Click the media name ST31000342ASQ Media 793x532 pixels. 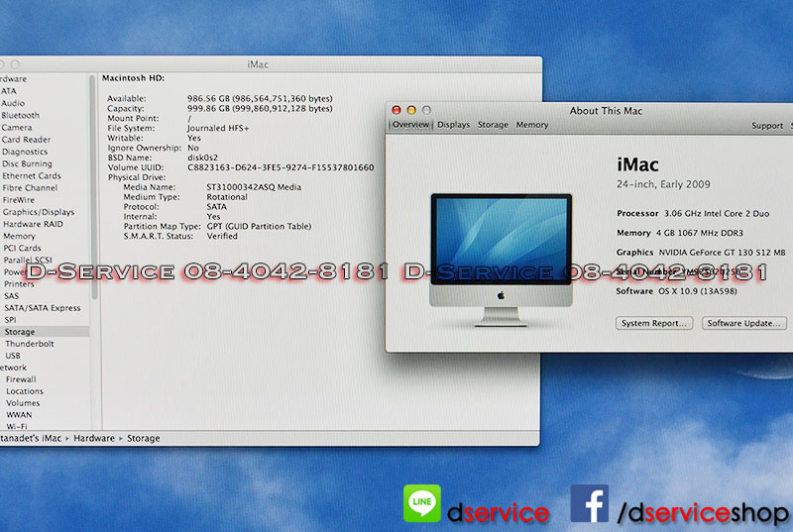[x=254, y=187]
